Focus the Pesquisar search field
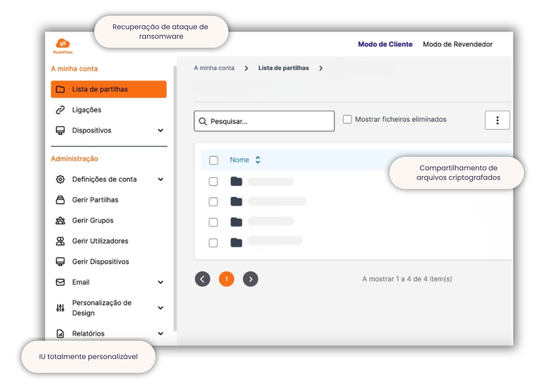The height and width of the screenshot is (392, 549). click(264, 121)
